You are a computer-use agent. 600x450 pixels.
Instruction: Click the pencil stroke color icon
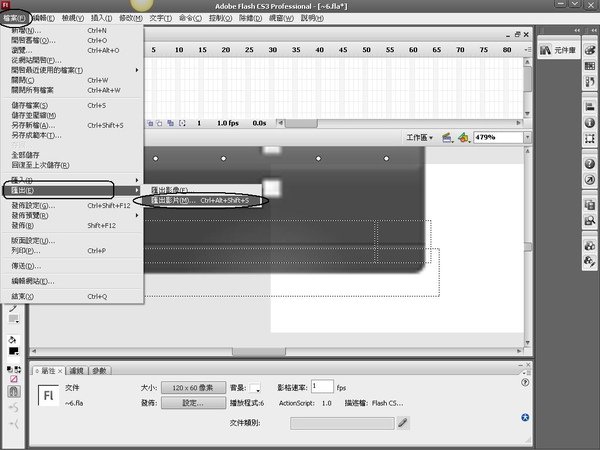13,308
